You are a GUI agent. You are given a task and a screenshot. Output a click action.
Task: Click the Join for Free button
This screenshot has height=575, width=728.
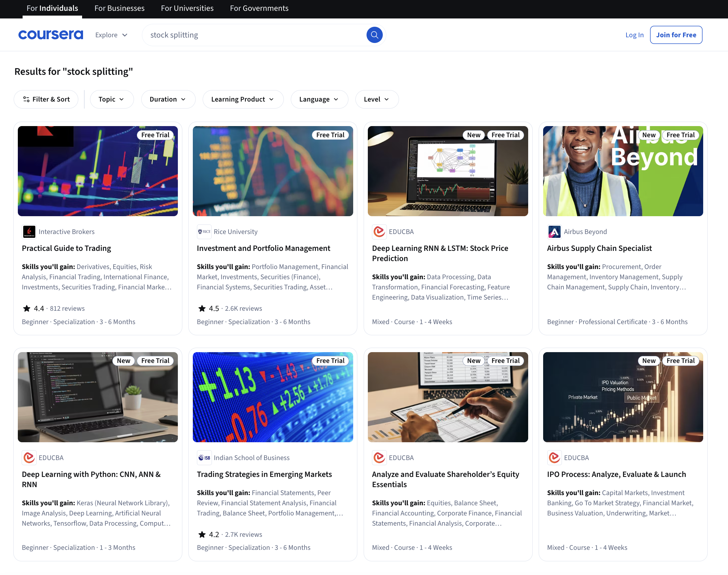pyautogui.click(x=676, y=35)
